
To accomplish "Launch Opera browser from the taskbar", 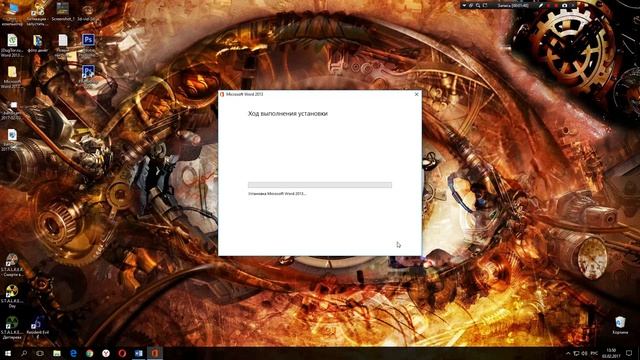I will (x=122, y=353).
